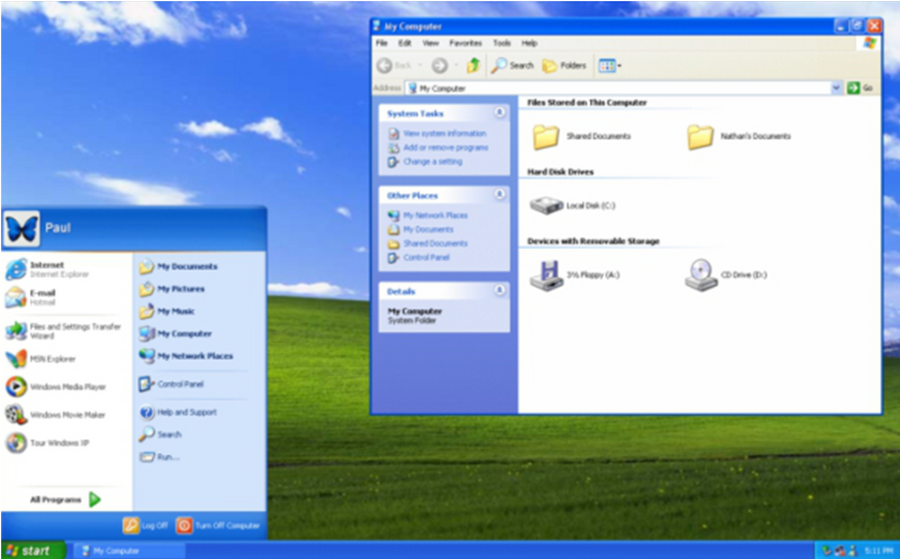
Task: Select Shared Documents folder icon
Action: tap(546, 137)
